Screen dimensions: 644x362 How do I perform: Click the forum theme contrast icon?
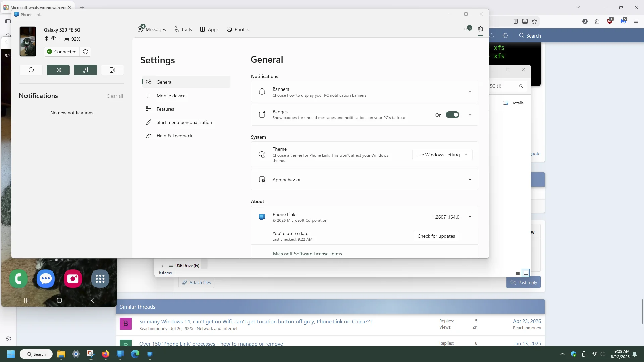(x=505, y=36)
